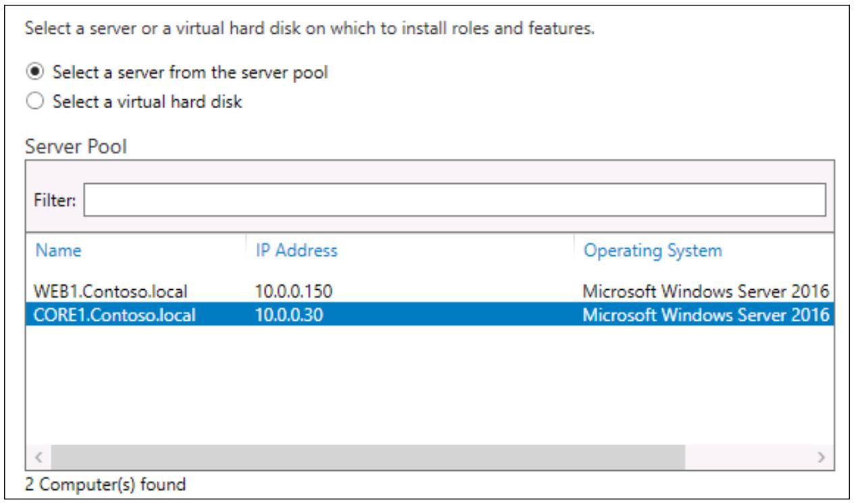Click inside the Filter text box
854x504 pixels.
tap(454, 199)
